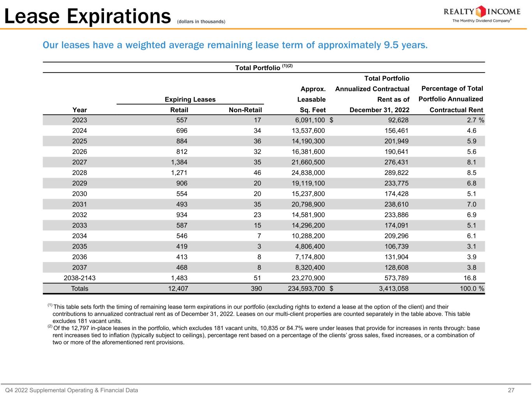This screenshot has width=532, height=399.
Task: Click the "Expiring Leases" column group header
Action: [190, 99]
